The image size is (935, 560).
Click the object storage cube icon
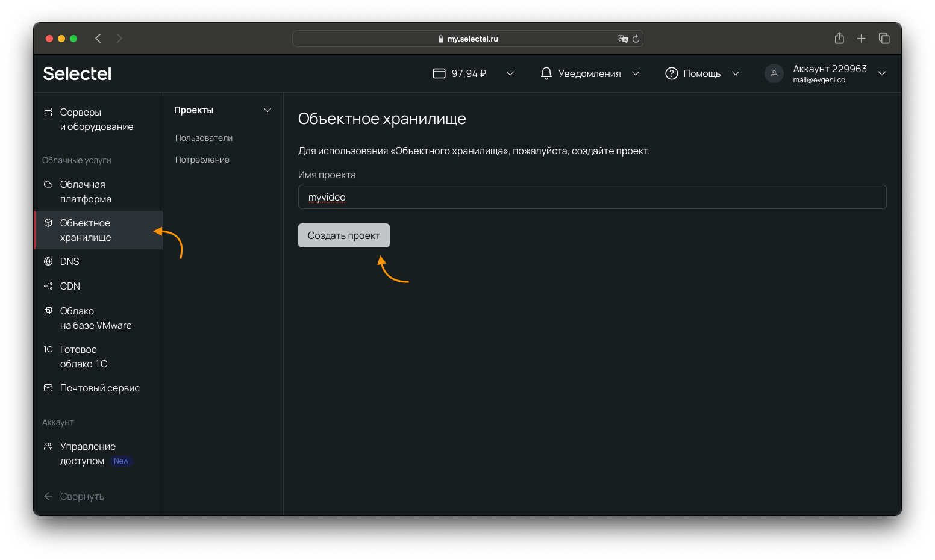(x=48, y=223)
